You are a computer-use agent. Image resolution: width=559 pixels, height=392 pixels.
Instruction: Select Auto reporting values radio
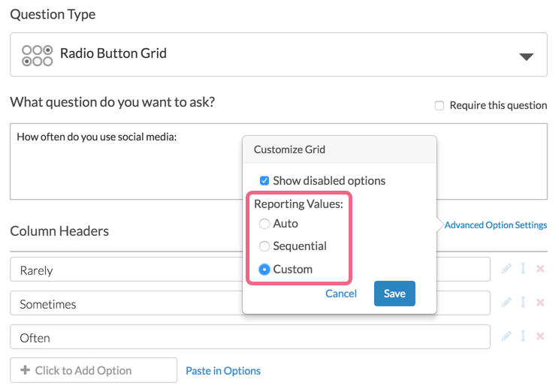click(x=264, y=224)
